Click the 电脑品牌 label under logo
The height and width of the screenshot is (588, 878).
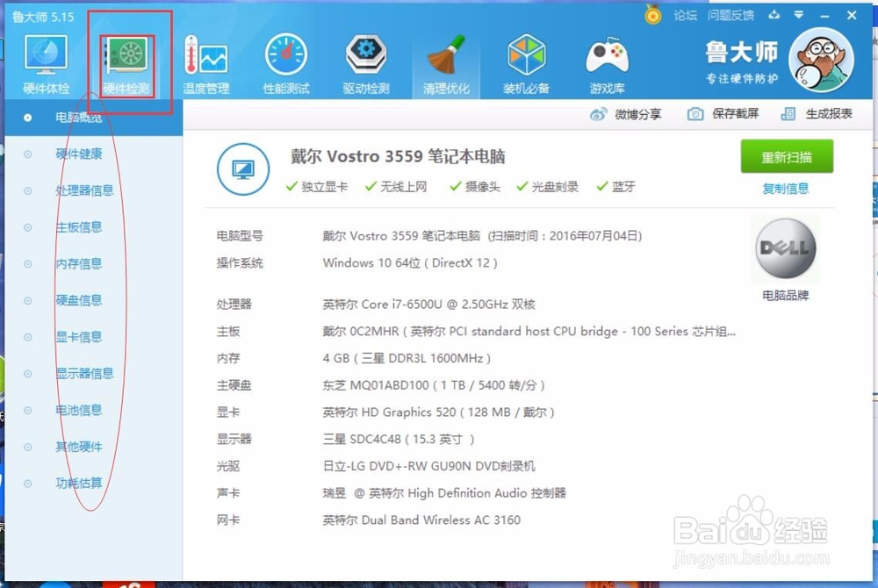click(786, 296)
